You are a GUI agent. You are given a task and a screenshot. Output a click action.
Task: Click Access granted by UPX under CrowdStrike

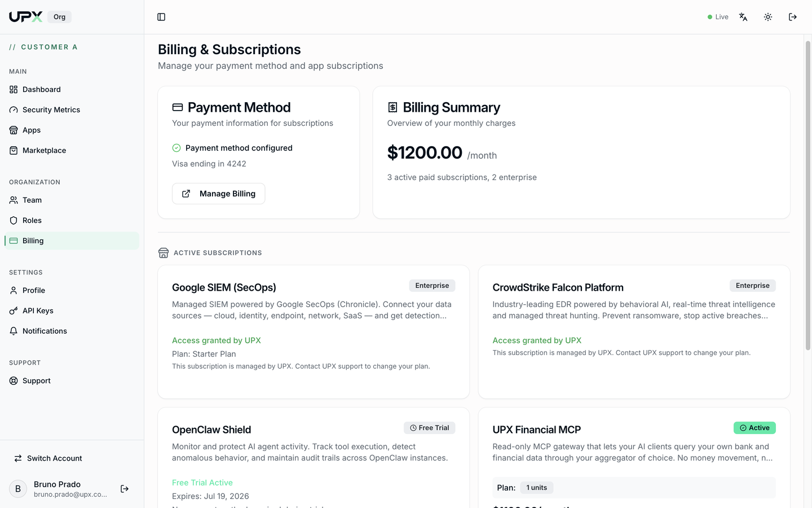point(537,340)
